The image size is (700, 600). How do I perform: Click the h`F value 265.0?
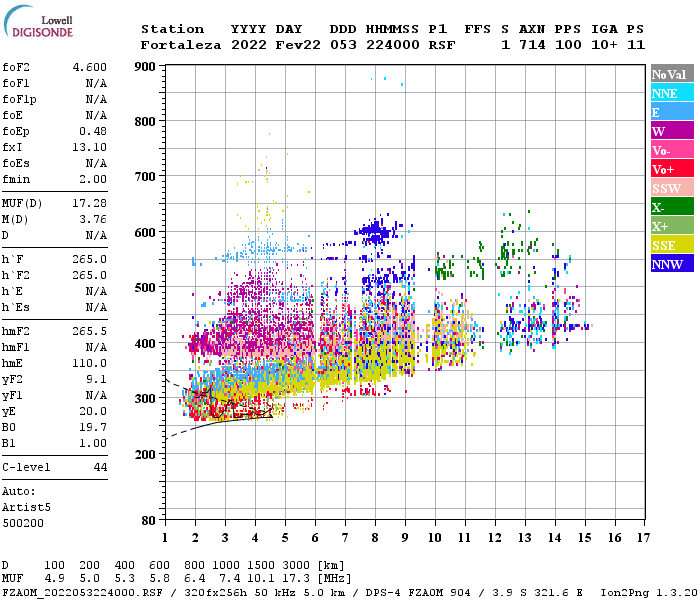point(90,260)
